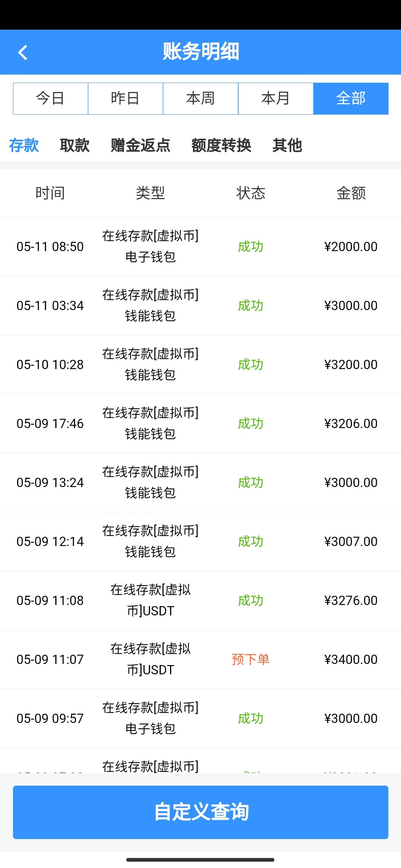Tap the ¥3200.00 deposit entry

point(200,365)
